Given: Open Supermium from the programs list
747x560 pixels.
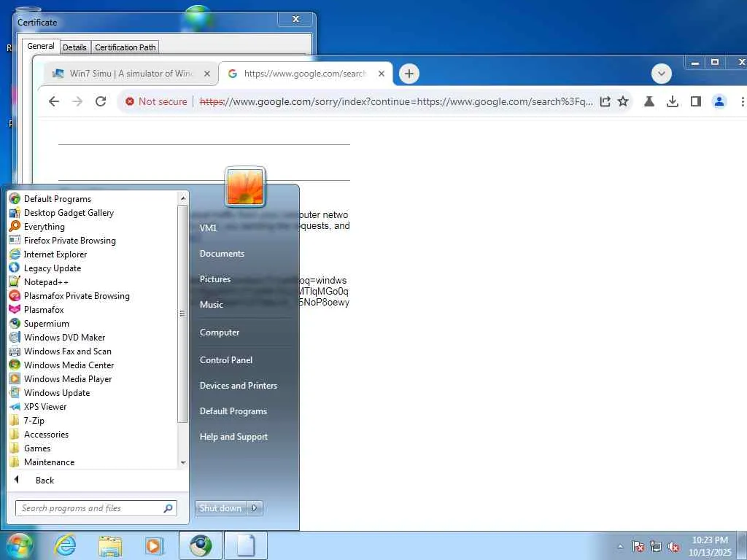Looking at the screenshot, I should pyautogui.click(x=39, y=323).
